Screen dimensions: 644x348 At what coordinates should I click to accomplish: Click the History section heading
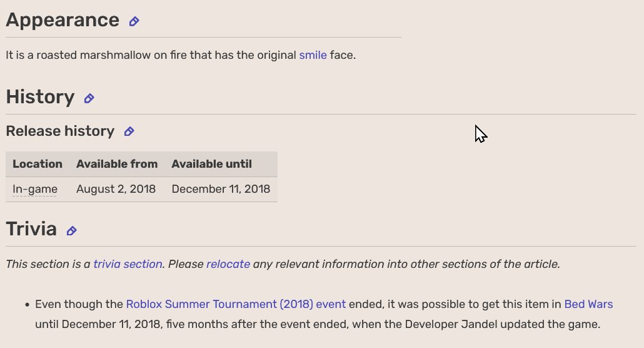click(x=40, y=98)
